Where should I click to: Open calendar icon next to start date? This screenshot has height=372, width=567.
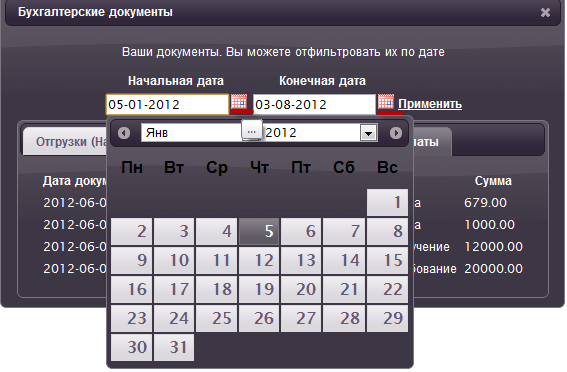[x=239, y=102]
